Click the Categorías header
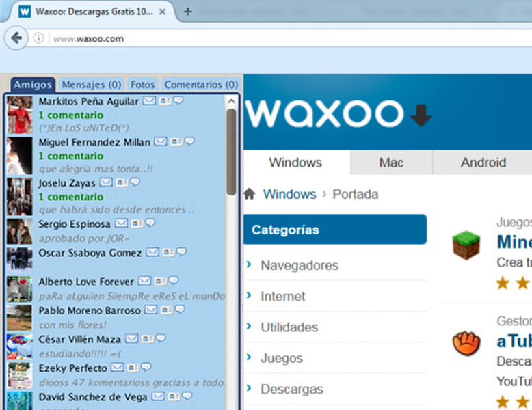 (335, 230)
